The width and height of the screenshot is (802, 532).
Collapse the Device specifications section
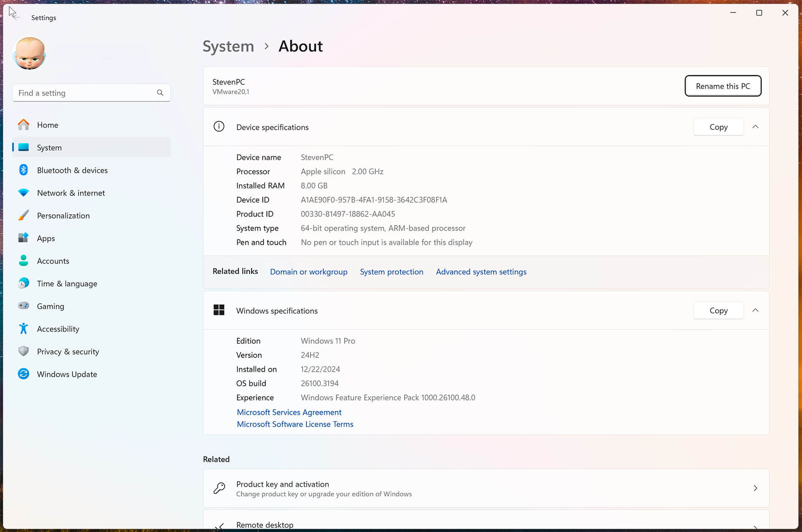pyautogui.click(x=755, y=127)
